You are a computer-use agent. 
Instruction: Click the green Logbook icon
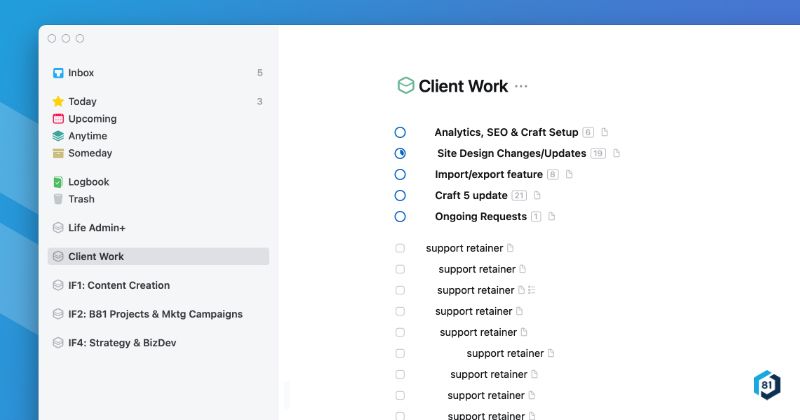[x=58, y=182]
